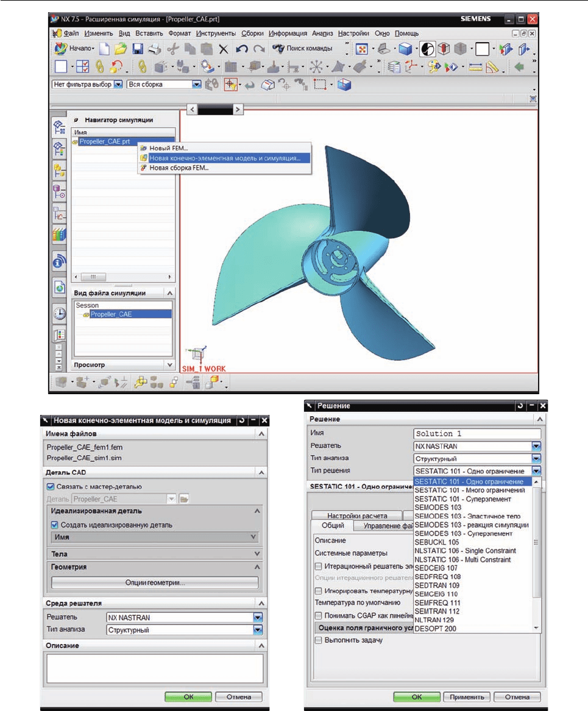
Task: Open a file with the folder icon
Action: [121, 49]
